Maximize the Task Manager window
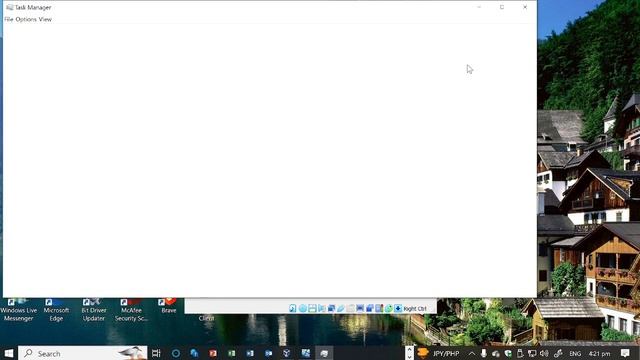This screenshot has height=360, width=640. (x=502, y=7)
